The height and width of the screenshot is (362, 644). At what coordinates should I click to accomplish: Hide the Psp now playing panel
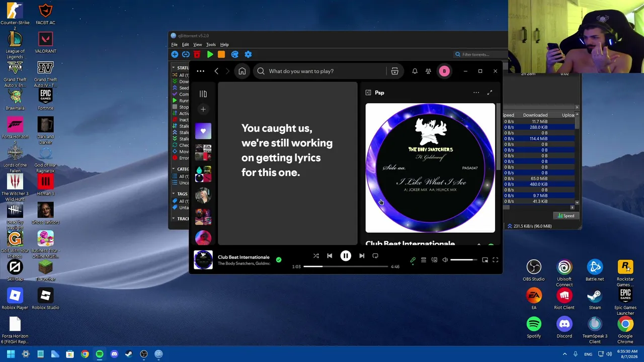[x=368, y=93]
